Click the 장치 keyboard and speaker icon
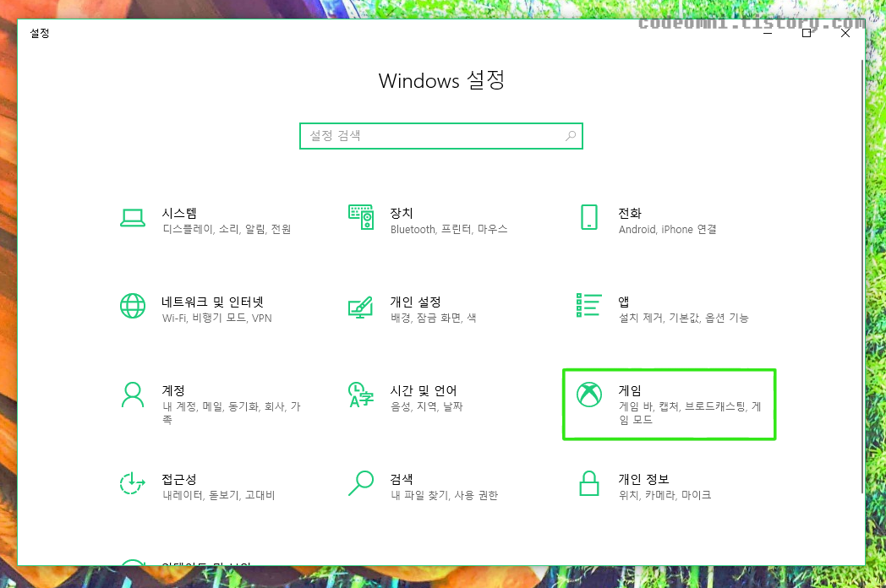Image resolution: width=886 pixels, height=588 pixels. tap(361, 217)
